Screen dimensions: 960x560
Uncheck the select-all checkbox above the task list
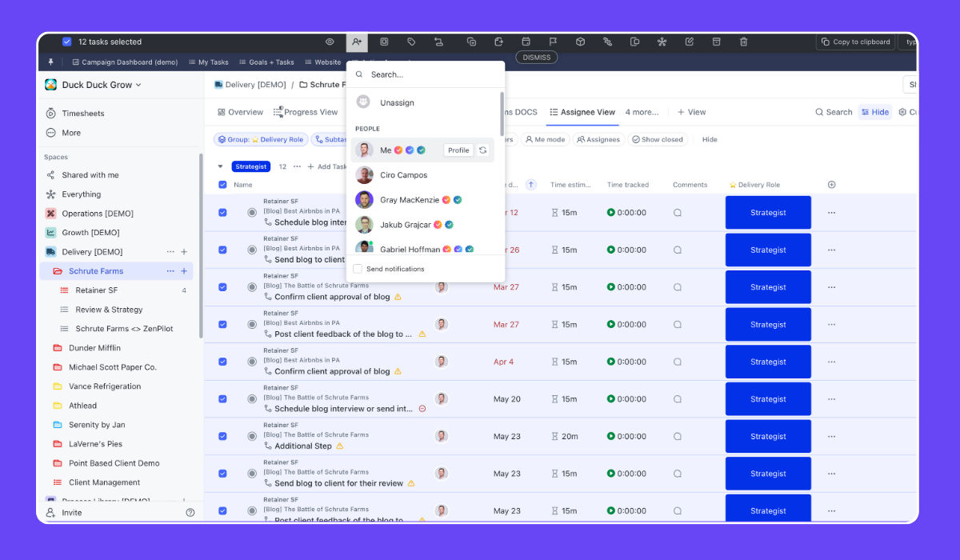(x=222, y=184)
